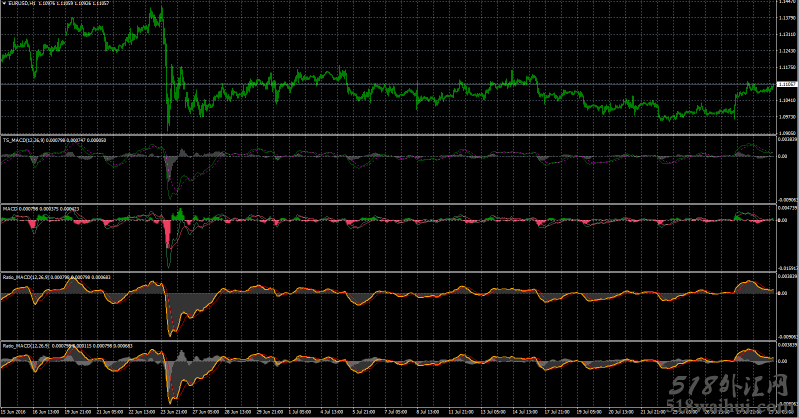Click the current price tag 1.11057
This screenshot has height=418, width=799.
point(787,84)
